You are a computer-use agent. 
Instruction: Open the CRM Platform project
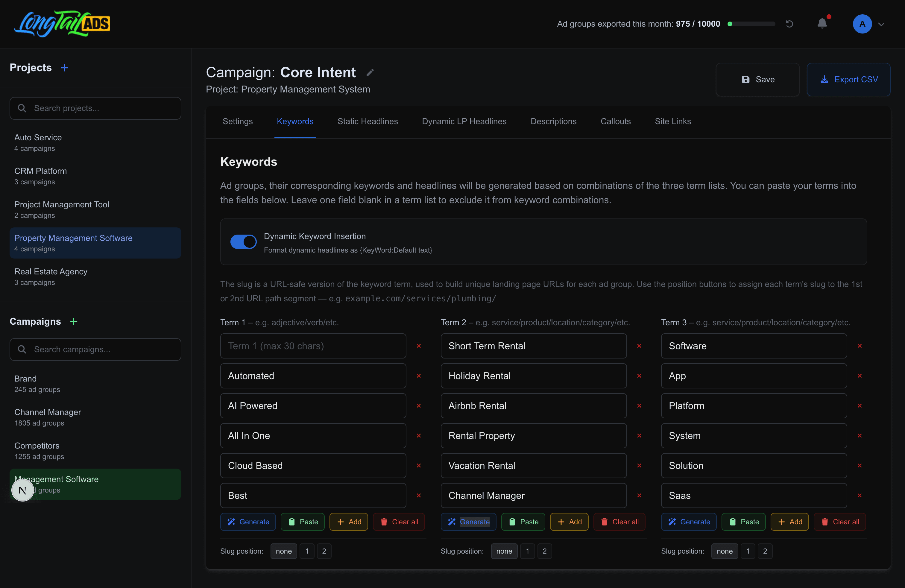point(95,176)
